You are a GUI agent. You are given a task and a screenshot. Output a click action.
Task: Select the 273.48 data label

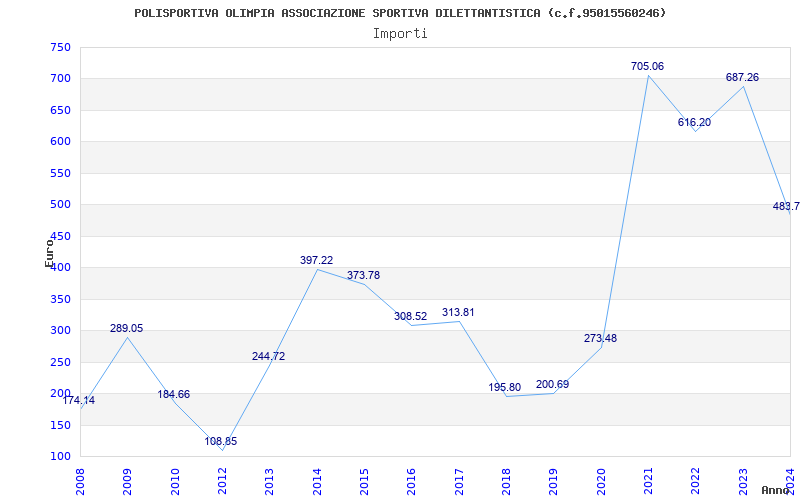tap(601, 338)
